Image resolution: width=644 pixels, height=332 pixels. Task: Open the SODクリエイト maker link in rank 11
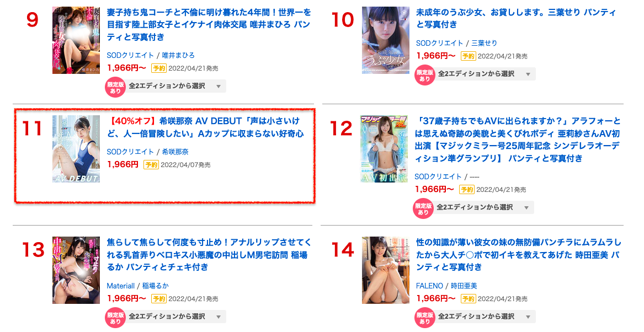130,152
